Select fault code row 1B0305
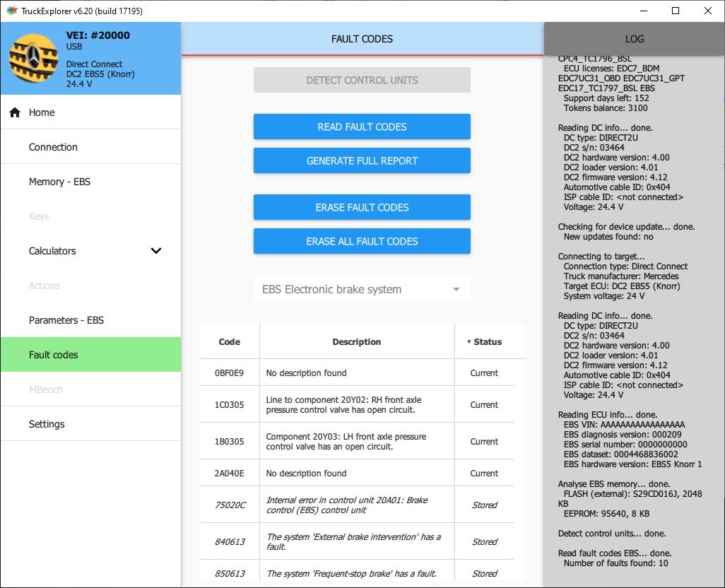Viewport: 725px width, 588px height. coord(357,442)
